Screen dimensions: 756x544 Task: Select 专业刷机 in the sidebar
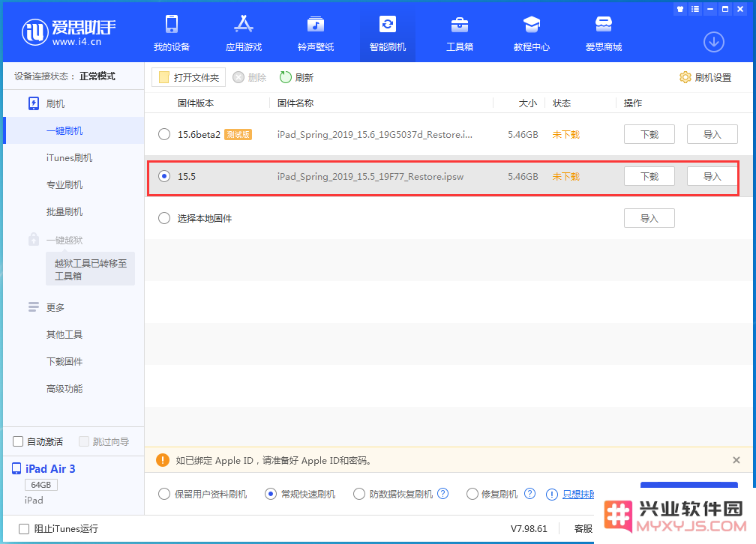(64, 184)
